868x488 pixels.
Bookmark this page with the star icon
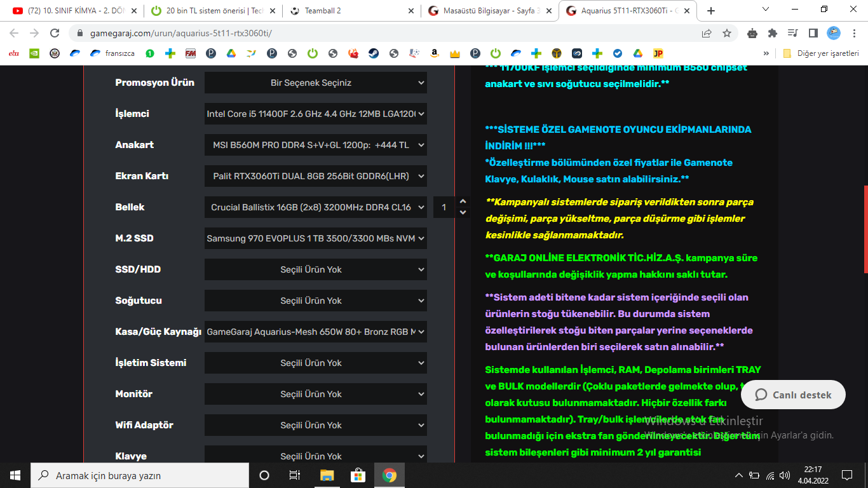tap(727, 33)
